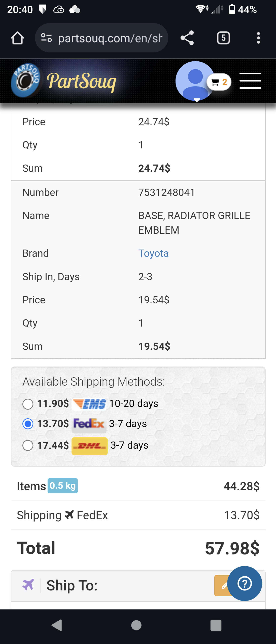Image resolution: width=276 pixels, height=644 pixels.
Task: Tap the site settings icon in address bar
Action: pyautogui.click(x=47, y=38)
